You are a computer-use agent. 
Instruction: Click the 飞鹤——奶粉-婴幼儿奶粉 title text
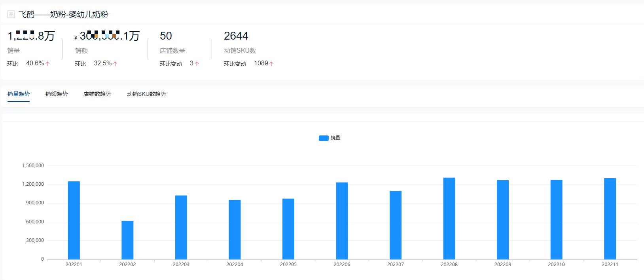click(63, 14)
